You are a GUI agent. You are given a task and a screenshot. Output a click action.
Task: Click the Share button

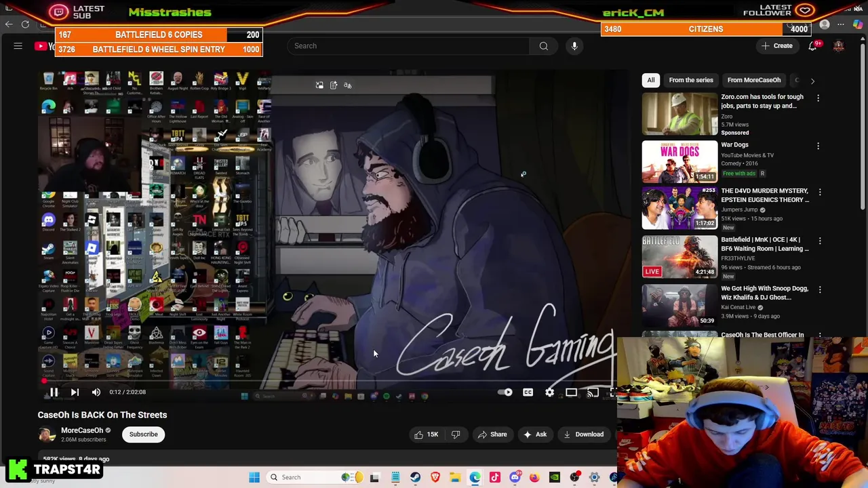pyautogui.click(x=492, y=434)
